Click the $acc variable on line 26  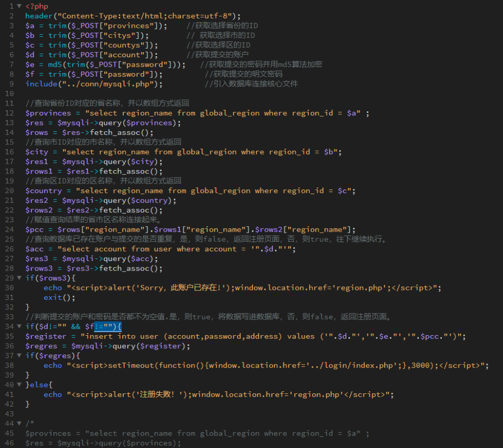coord(34,249)
